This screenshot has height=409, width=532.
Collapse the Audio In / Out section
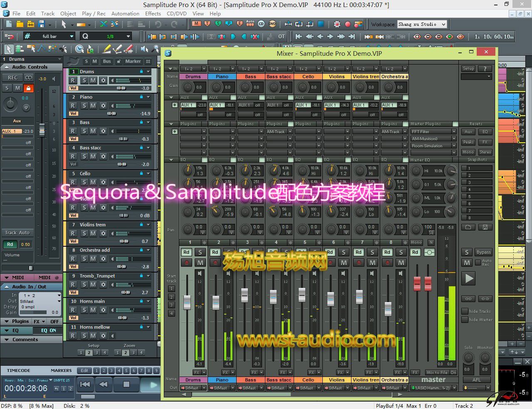(7, 287)
